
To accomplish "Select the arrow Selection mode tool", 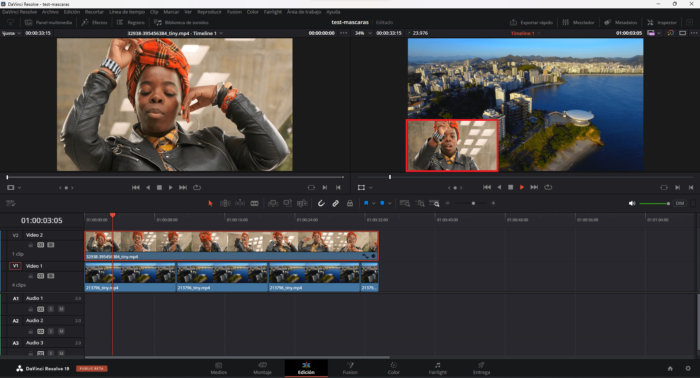I will pyautogui.click(x=210, y=204).
